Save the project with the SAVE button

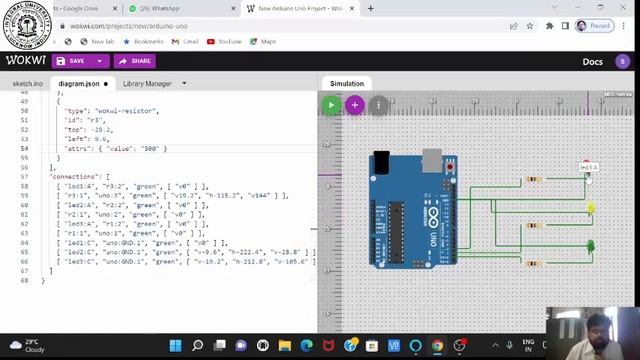coord(71,61)
